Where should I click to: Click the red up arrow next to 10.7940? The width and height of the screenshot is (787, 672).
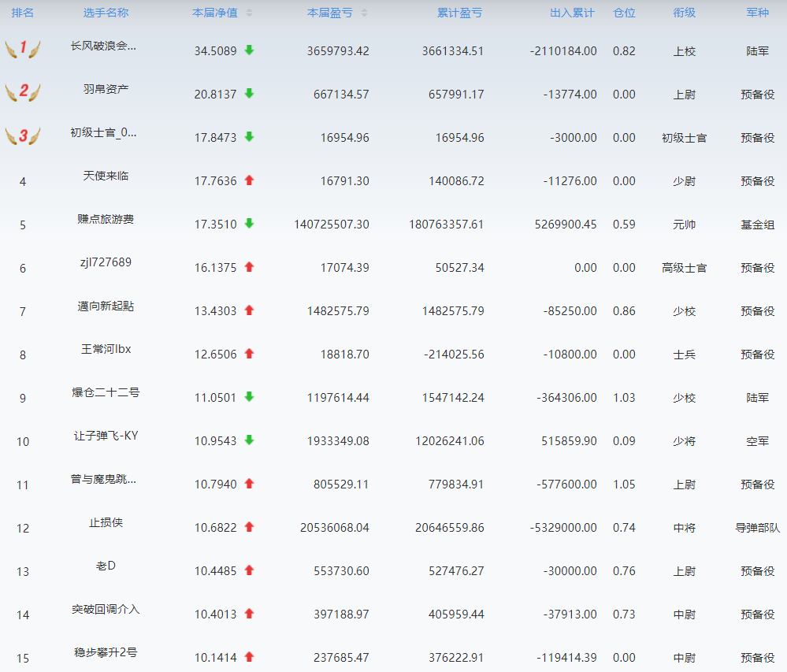point(249,483)
